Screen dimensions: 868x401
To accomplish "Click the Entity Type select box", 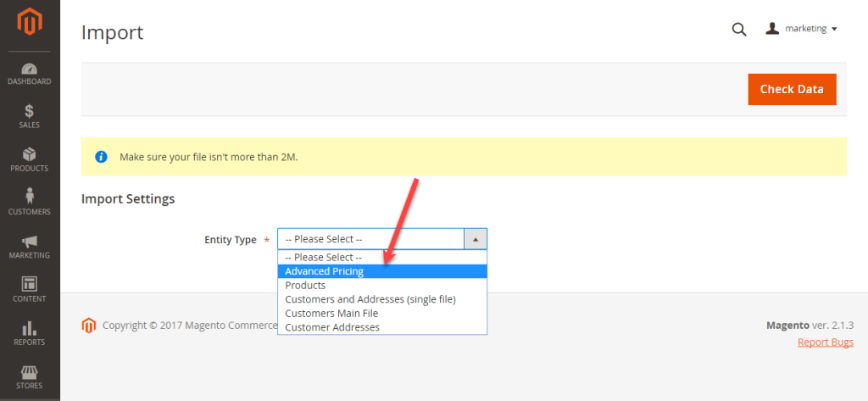I will tap(371, 239).
